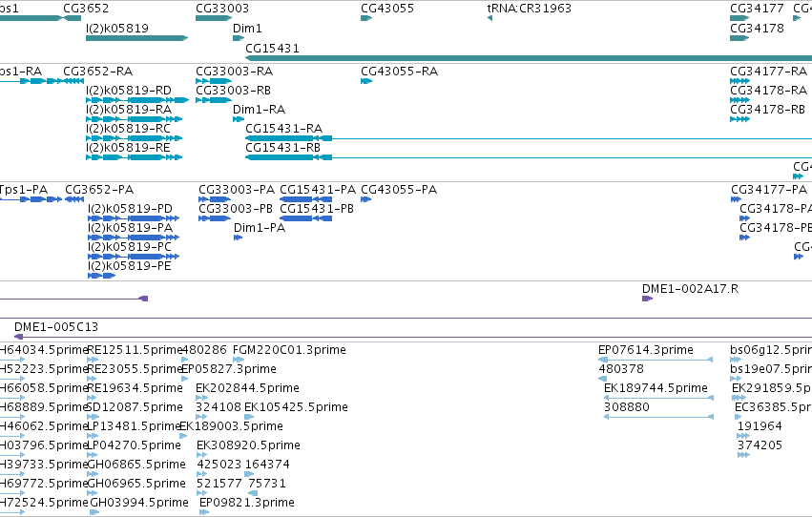Select transcript l(2)k05819-RC
812x517 pixels.
128,129
